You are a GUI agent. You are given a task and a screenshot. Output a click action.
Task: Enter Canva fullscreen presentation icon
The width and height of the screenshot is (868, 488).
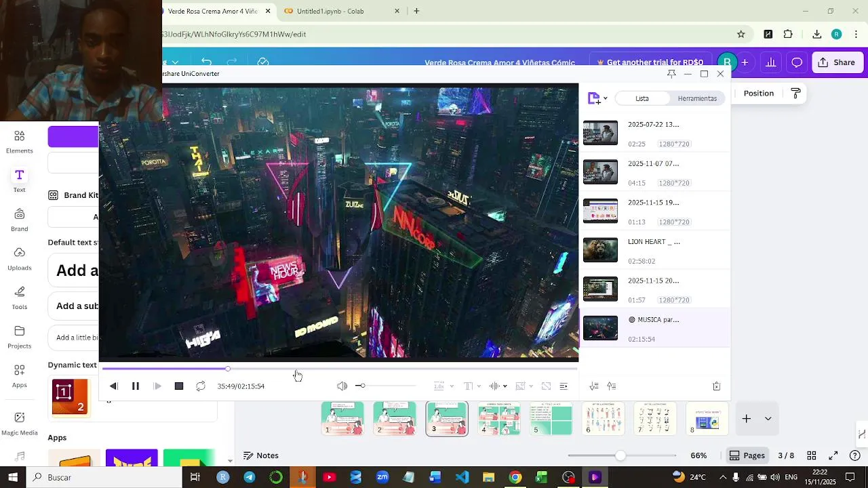(833, 456)
